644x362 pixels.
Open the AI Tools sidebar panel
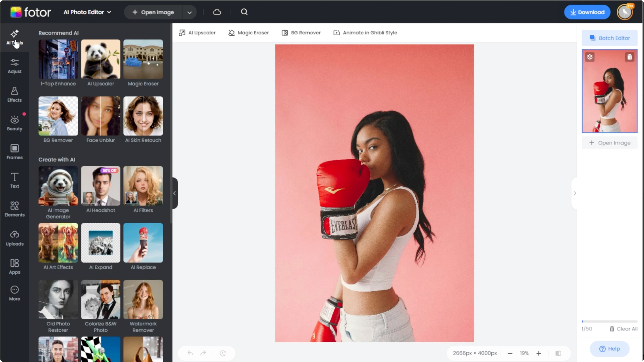(15, 37)
